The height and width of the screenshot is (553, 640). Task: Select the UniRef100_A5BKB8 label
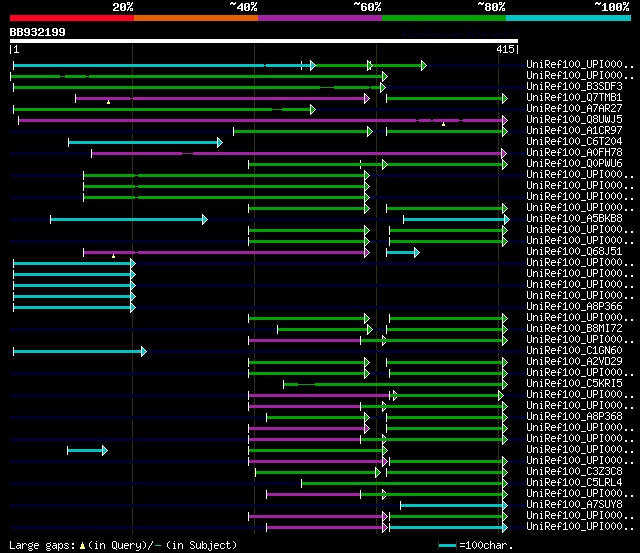click(x=574, y=219)
